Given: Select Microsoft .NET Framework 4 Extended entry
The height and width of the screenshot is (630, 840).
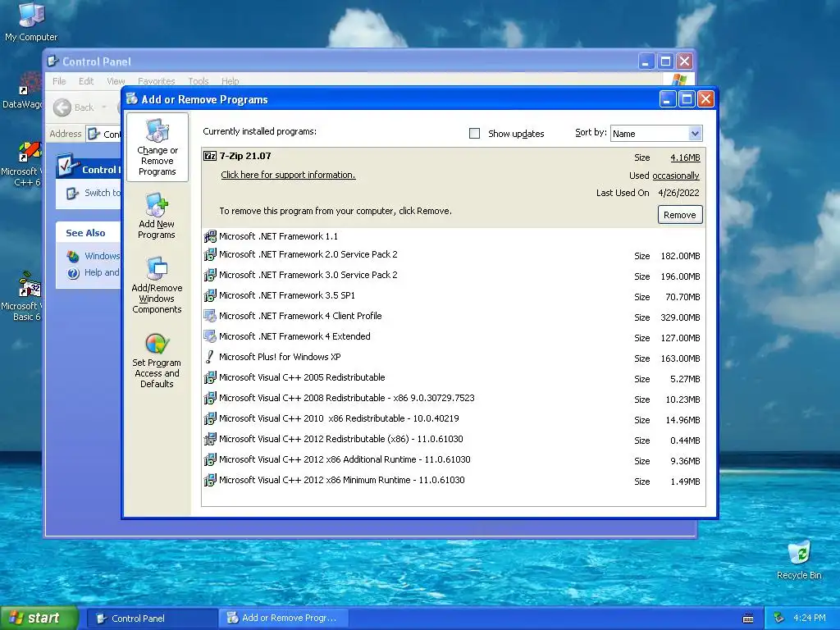Looking at the screenshot, I should pyautogui.click(x=453, y=337).
